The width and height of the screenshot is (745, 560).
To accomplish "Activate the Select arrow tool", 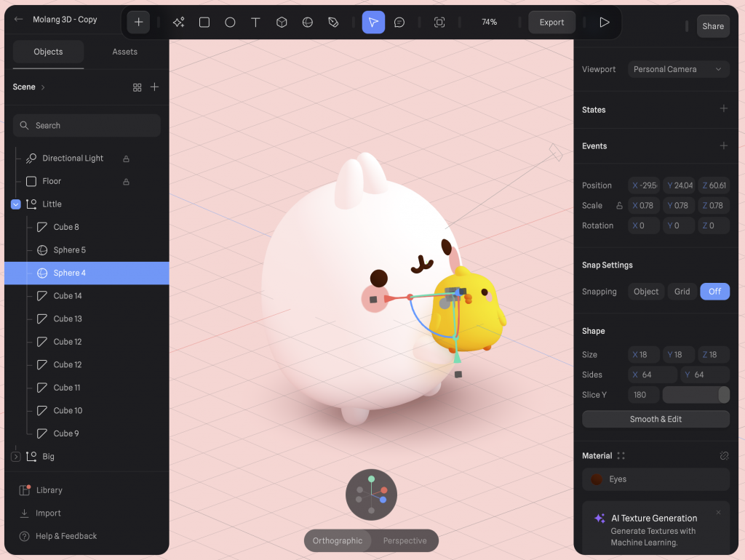I will coord(373,23).
